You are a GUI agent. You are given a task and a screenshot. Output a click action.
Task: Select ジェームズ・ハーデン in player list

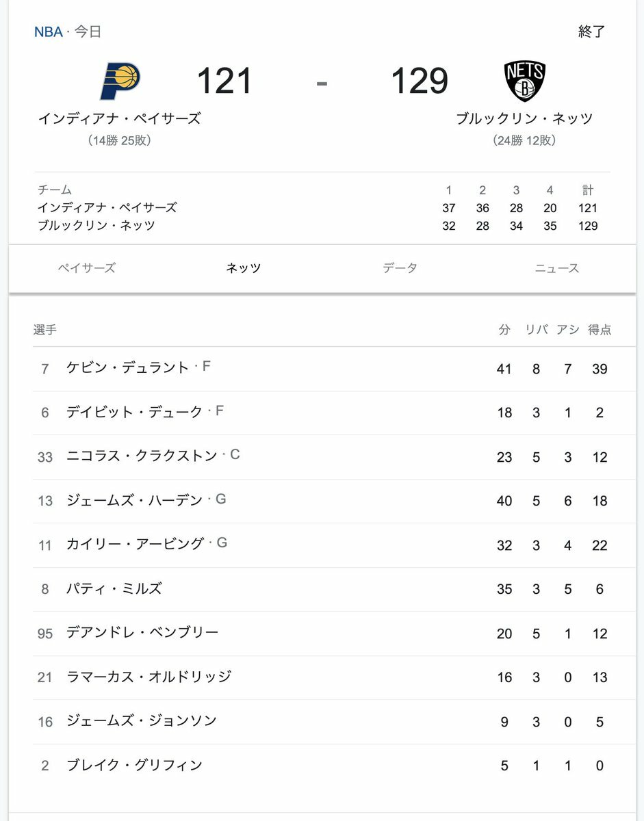[134, 501]
